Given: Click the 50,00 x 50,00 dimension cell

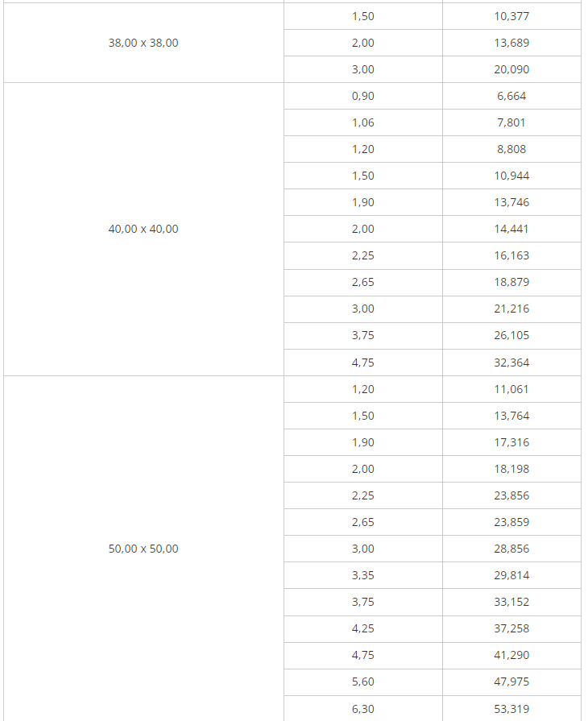Looking at the screenshot, I should coord(143,549).
